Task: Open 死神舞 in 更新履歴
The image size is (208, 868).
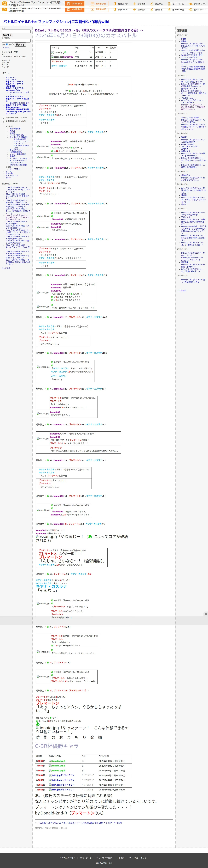Action: coord(184,41)
